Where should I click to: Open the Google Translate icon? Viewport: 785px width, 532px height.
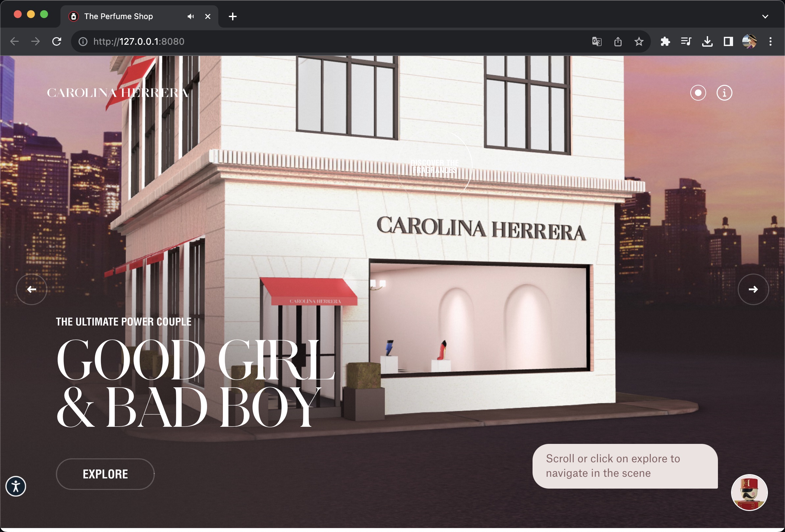pyautogui.click(x=597, y=41)
